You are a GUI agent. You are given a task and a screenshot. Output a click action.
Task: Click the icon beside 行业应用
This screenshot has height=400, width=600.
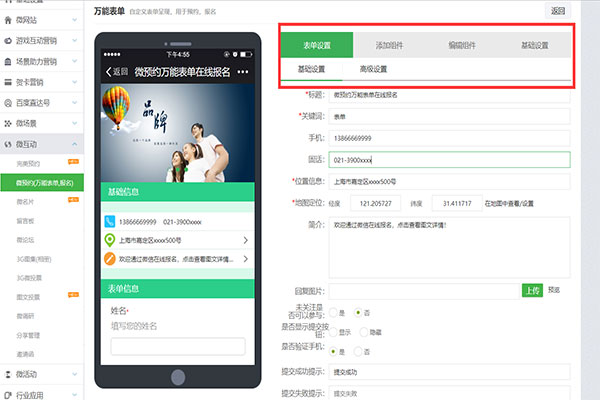tap(8, 395)
